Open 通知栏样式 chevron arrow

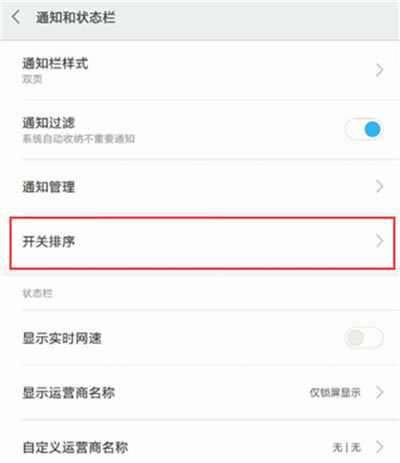coord(379,70)
